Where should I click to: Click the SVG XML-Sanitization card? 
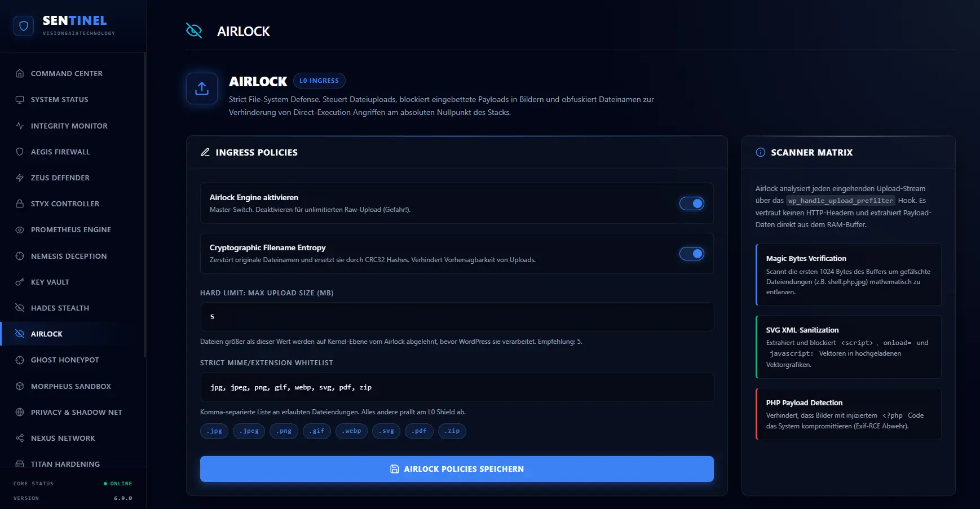[848, 347]
